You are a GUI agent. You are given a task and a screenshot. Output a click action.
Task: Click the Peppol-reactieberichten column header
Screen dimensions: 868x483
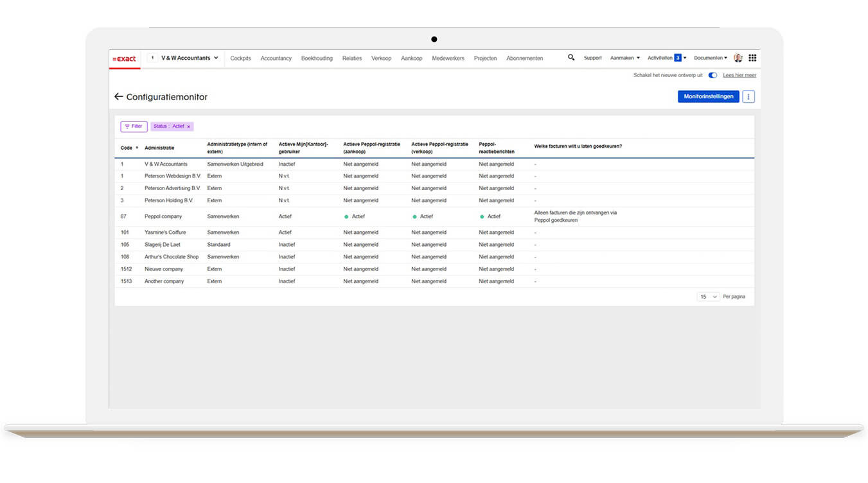click(497, 148)
